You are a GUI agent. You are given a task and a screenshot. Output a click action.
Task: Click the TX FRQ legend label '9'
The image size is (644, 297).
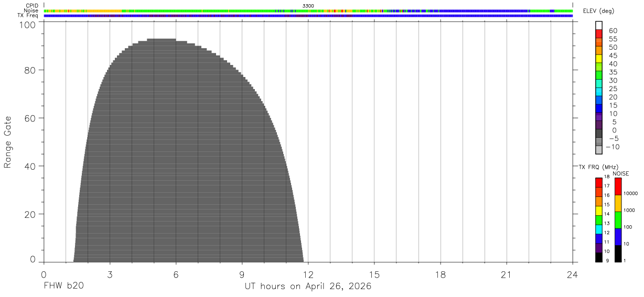point(607,260)
